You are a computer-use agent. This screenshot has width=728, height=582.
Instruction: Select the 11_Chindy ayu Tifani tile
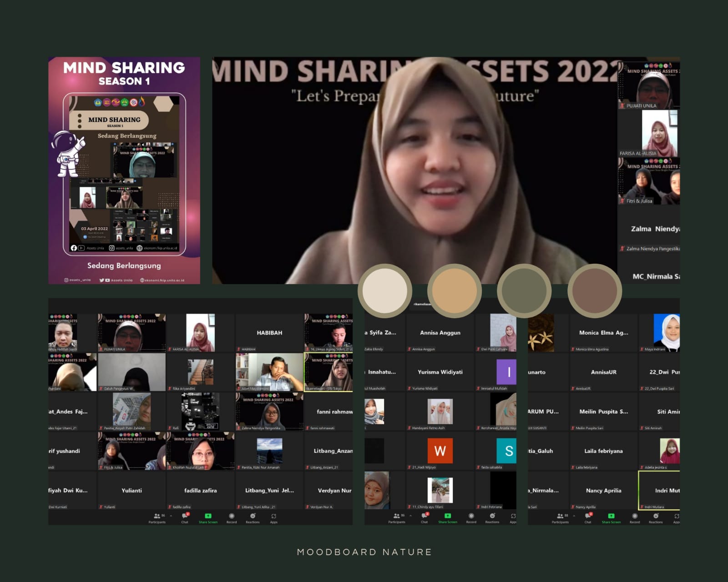440,490
